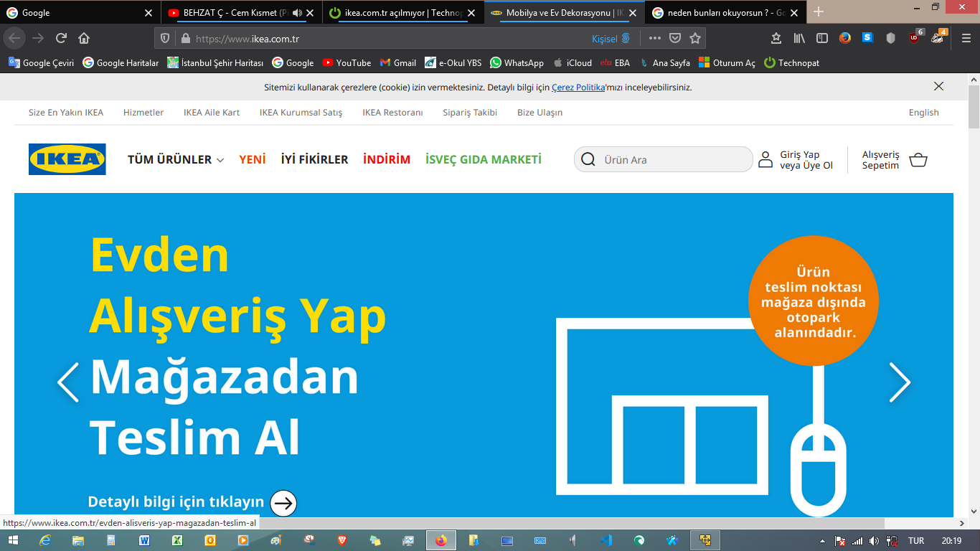980x551 pixels.
Task: Click the padlock site info icon
Action: [x=185, y=39]
